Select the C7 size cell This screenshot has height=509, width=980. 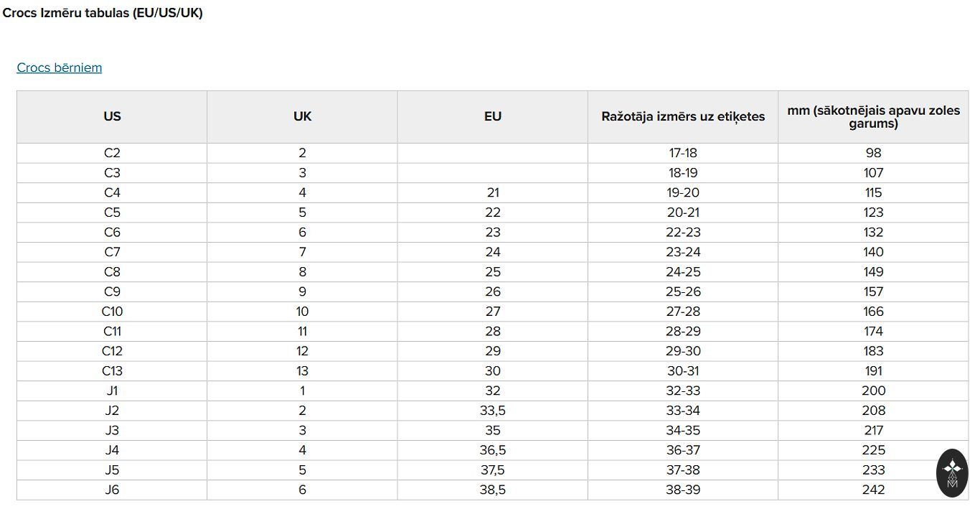pyautogui.click(x=112, y=252)
